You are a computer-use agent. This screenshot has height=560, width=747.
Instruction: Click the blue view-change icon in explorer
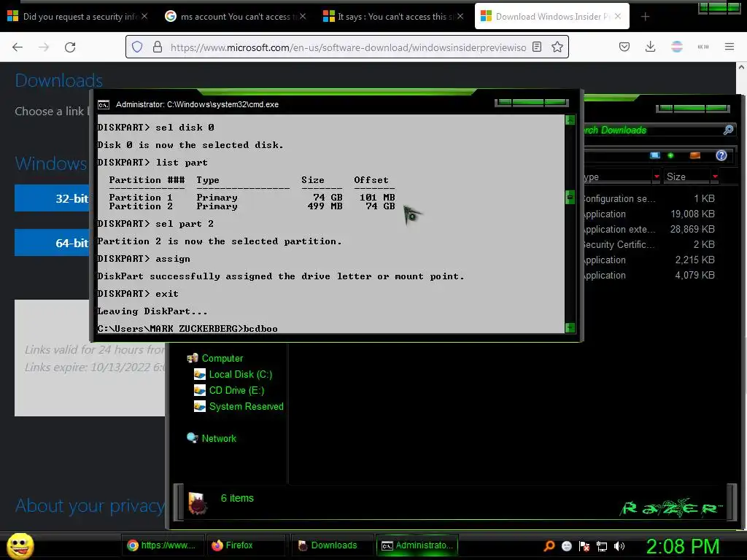point(655,155)
